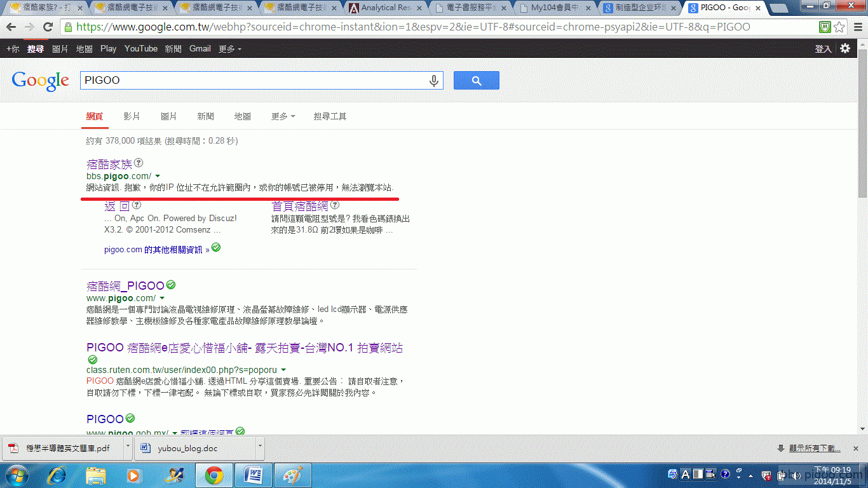Click green check under the 露天拍賣 result title

point(93,360)
